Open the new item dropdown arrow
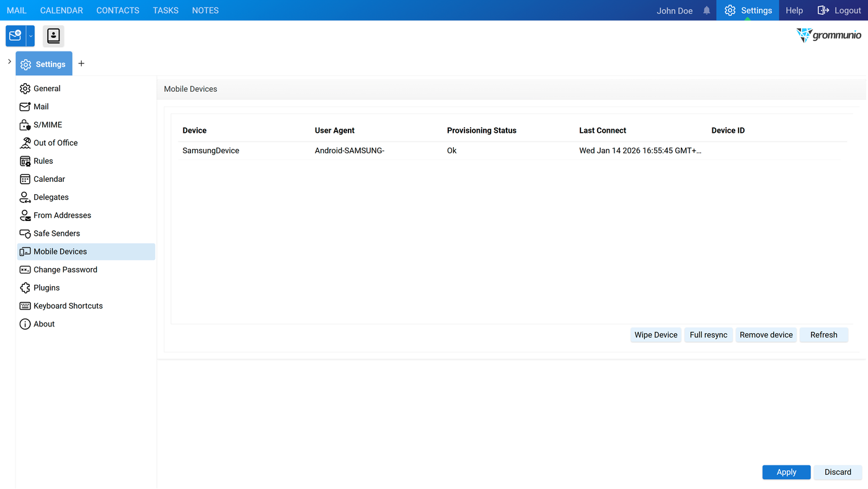The image size is (868, 489). pyautogui.click(x=30, y=36)
